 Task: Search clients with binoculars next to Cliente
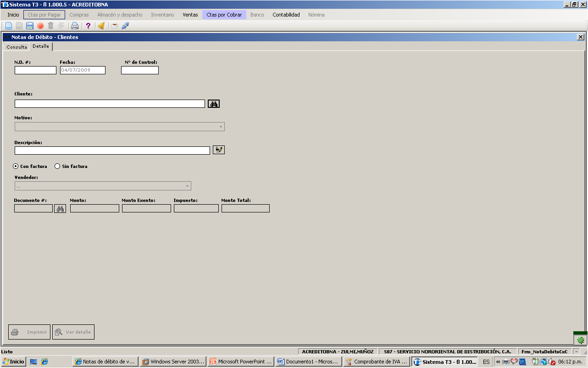pos(214,104)
